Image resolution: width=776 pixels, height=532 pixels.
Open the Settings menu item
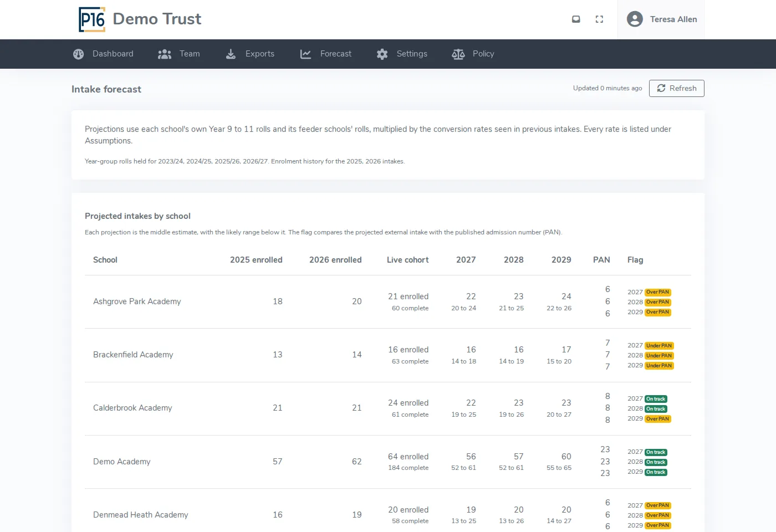coord(402,54)
